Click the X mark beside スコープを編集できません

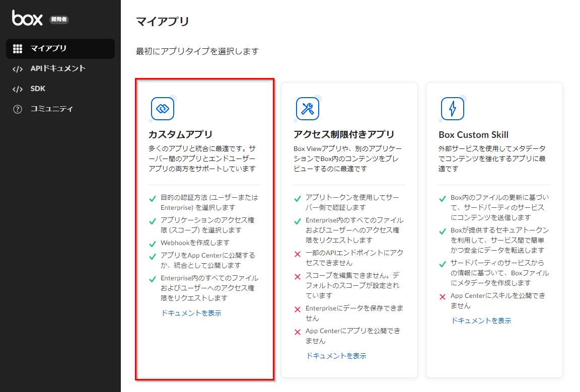298,277
